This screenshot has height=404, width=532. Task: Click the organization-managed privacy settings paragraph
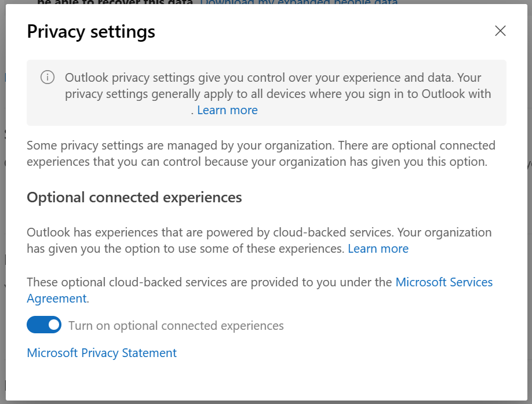point(261,154)
